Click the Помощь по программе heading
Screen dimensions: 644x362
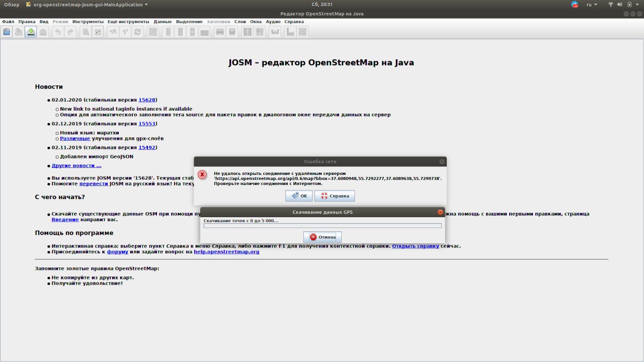point(74,233)
